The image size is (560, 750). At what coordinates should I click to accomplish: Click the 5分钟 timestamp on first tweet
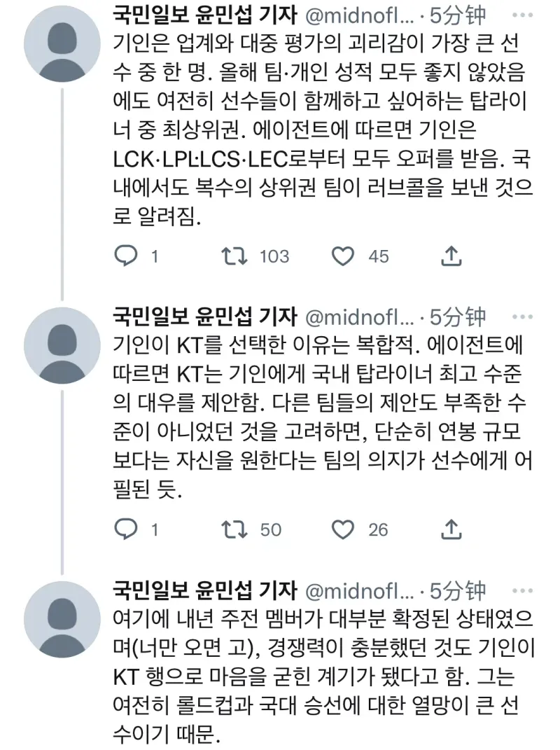456,13
